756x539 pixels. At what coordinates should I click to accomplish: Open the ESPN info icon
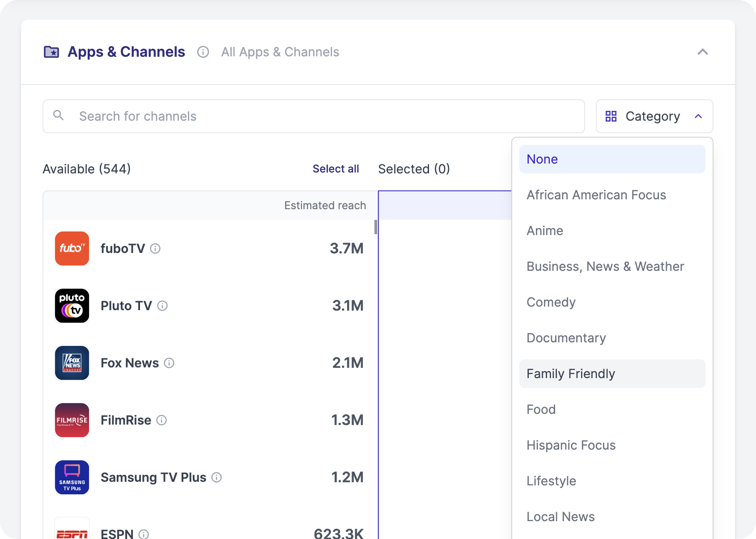pos(144,534)
